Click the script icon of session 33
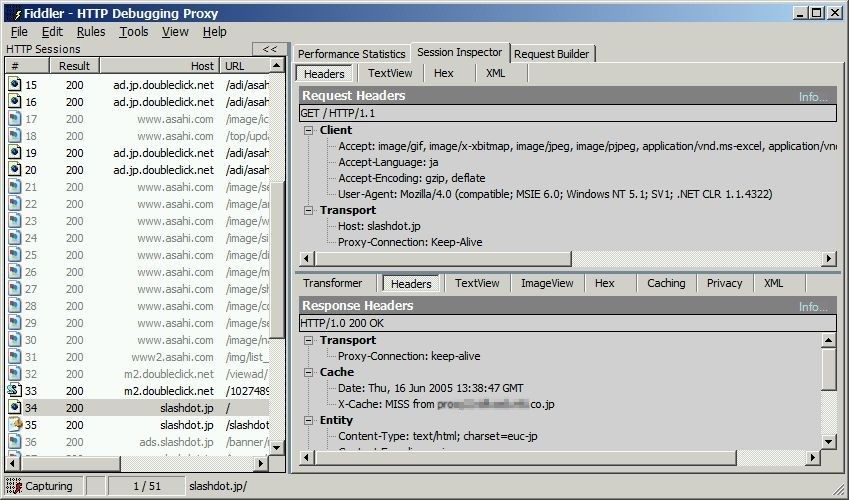This screenshot has width=849, height=500. (15, 390)
